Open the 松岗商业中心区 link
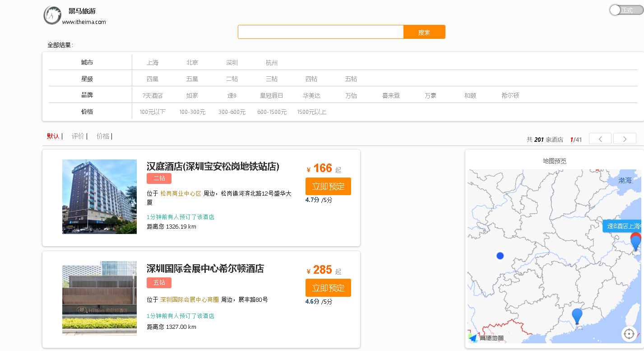 (181, 193)
